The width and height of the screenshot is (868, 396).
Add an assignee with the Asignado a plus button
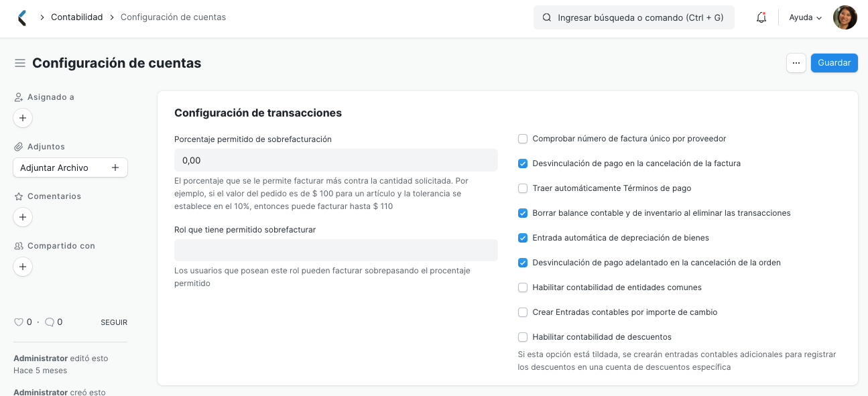(23, 118)
